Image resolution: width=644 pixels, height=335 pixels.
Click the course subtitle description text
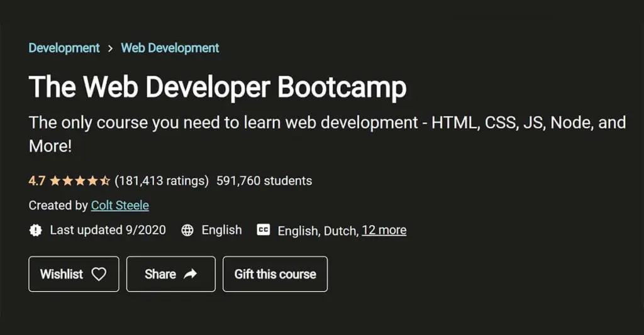(x=327, y=134)
